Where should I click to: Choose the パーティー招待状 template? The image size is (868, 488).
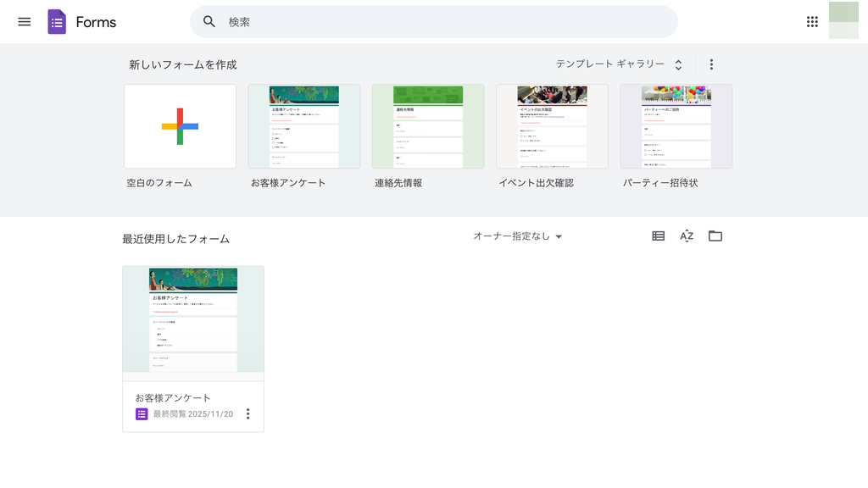[x=676, y=126]
